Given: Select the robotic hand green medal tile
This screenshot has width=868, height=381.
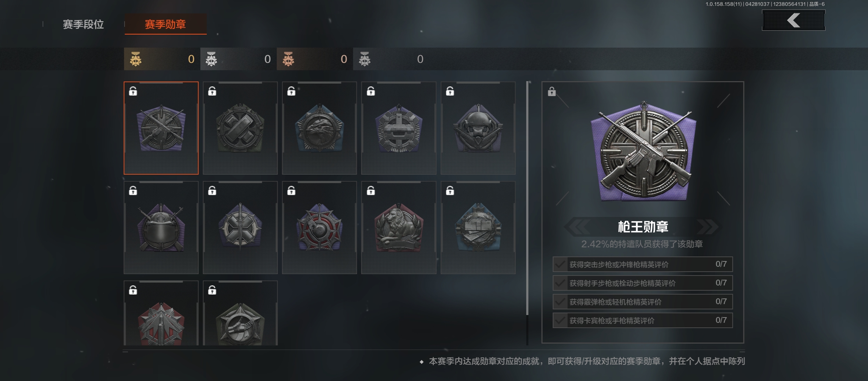Looking at the screenshot, I should [x=240, y=313].
